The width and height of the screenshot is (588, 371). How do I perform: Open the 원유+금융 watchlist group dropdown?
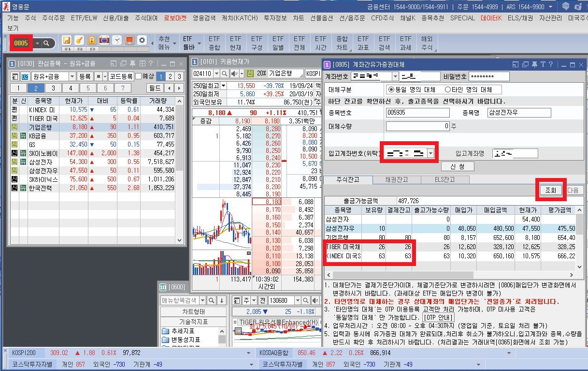(72, 76)
